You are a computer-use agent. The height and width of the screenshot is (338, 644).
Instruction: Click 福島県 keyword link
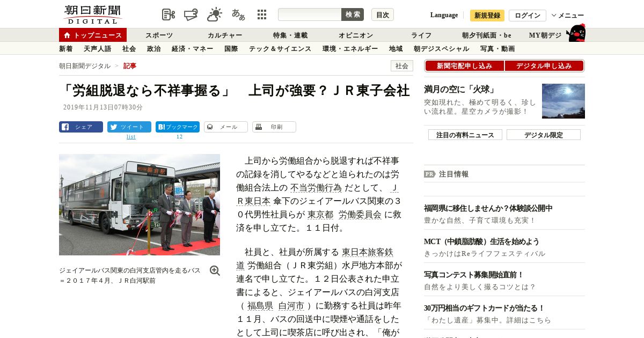[260, 306]
